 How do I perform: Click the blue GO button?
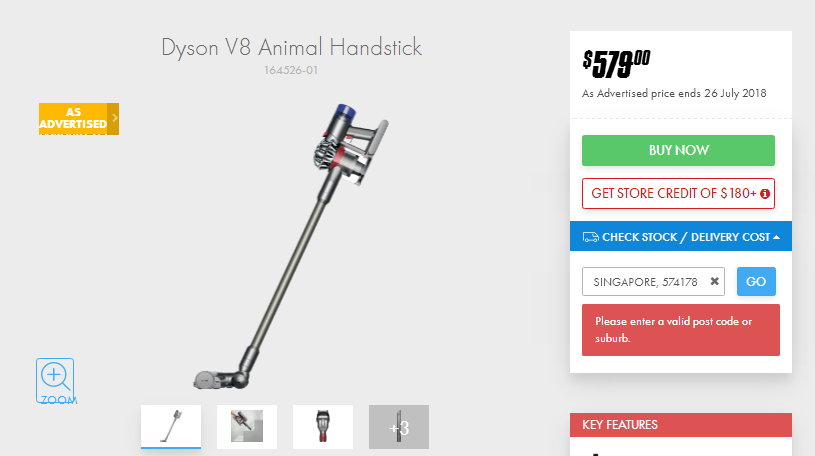[x=756, y=281]
